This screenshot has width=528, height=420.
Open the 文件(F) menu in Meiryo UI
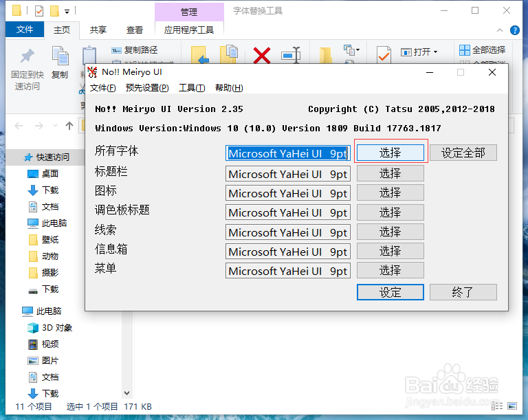click(102, 88)
